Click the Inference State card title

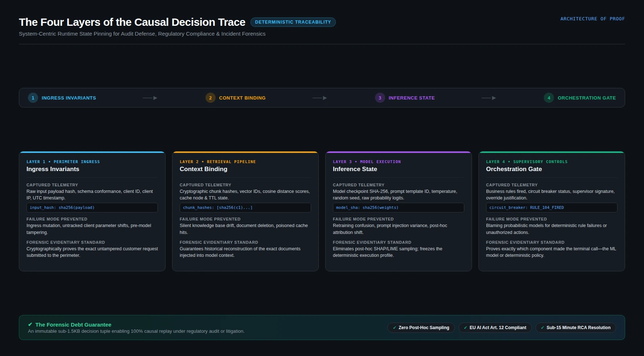pyautogui.click(x=355, y=169)
